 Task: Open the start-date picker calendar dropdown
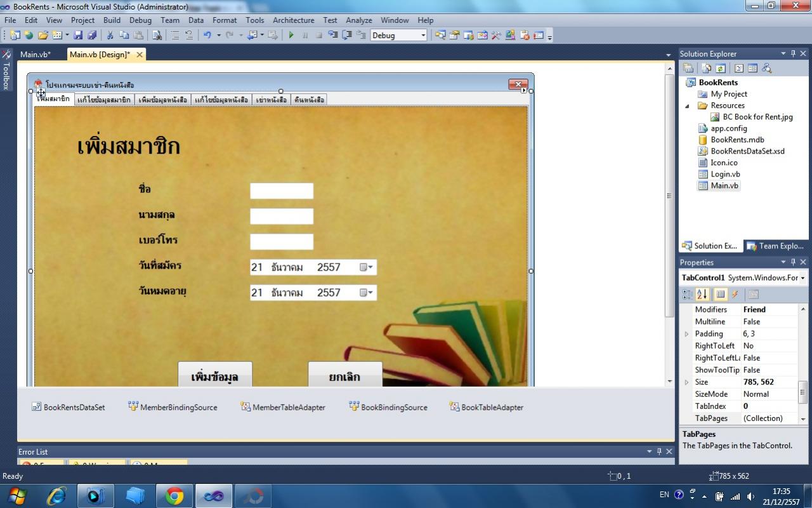(367, 267)
